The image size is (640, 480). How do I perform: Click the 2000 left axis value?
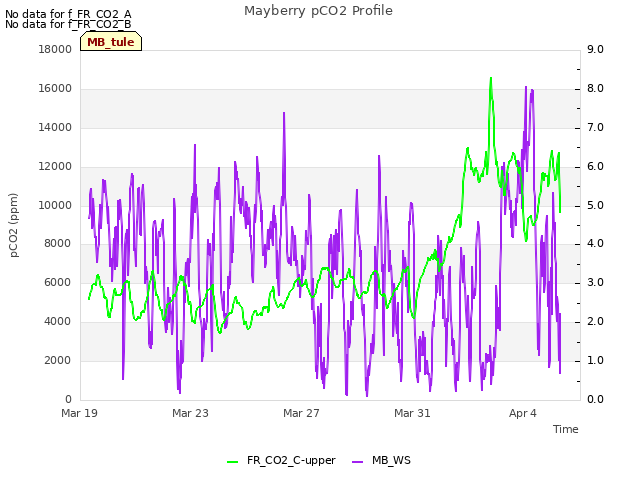pos(58,360)
